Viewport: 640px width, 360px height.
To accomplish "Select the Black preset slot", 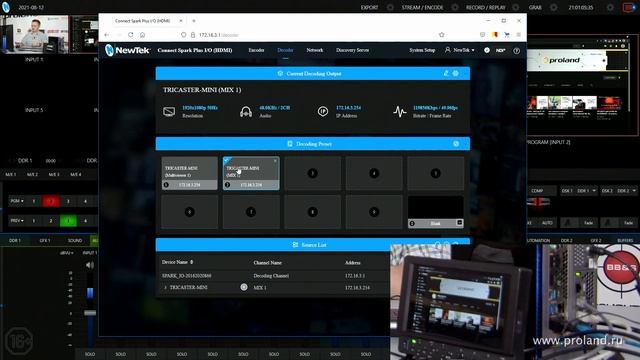I will (436, 212).
